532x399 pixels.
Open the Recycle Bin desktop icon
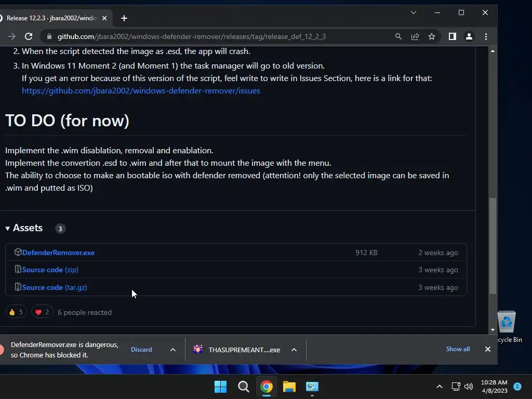507,326
